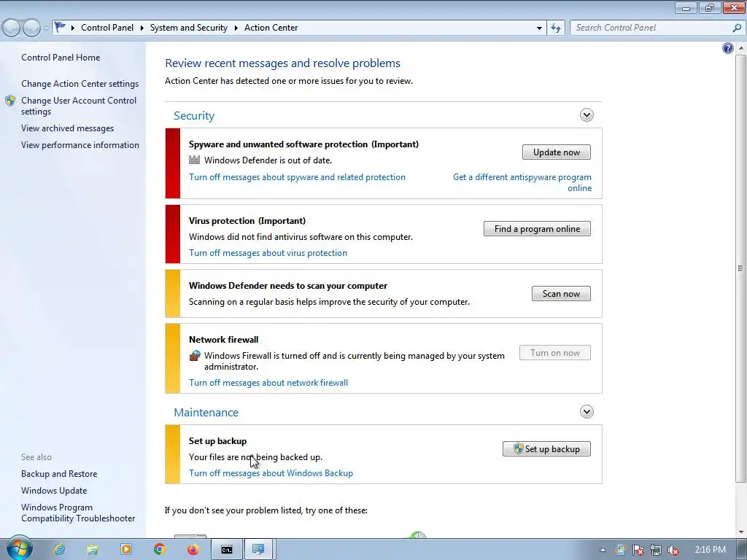Open Windows Update link
Viewport: 747px width, 560px height.
[x=54, y=491]
